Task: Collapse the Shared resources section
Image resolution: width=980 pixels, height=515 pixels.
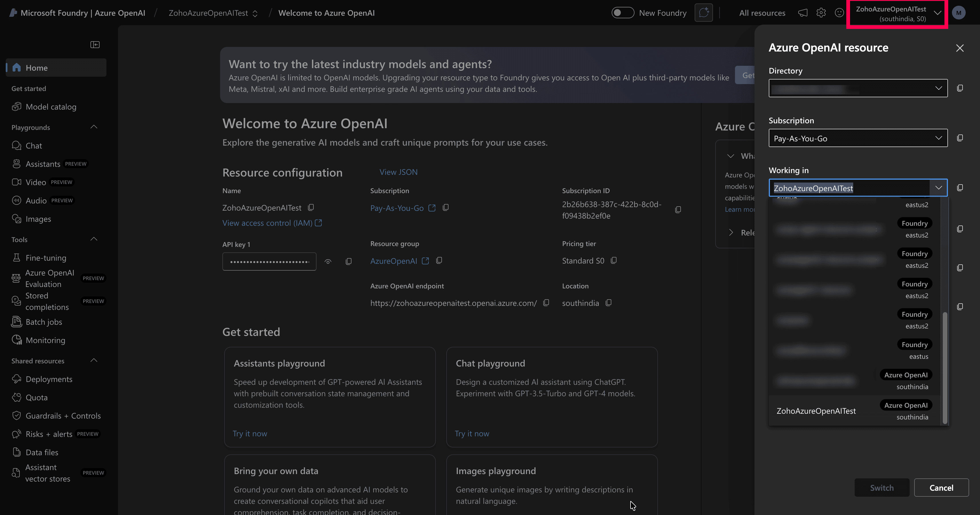Action: coord(94,360)
